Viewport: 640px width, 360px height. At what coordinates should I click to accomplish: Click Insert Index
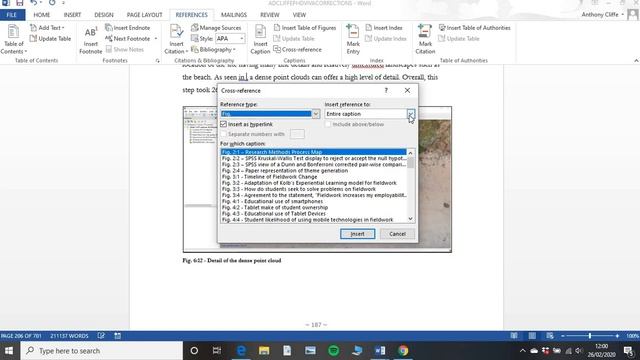tap(384, 28)
